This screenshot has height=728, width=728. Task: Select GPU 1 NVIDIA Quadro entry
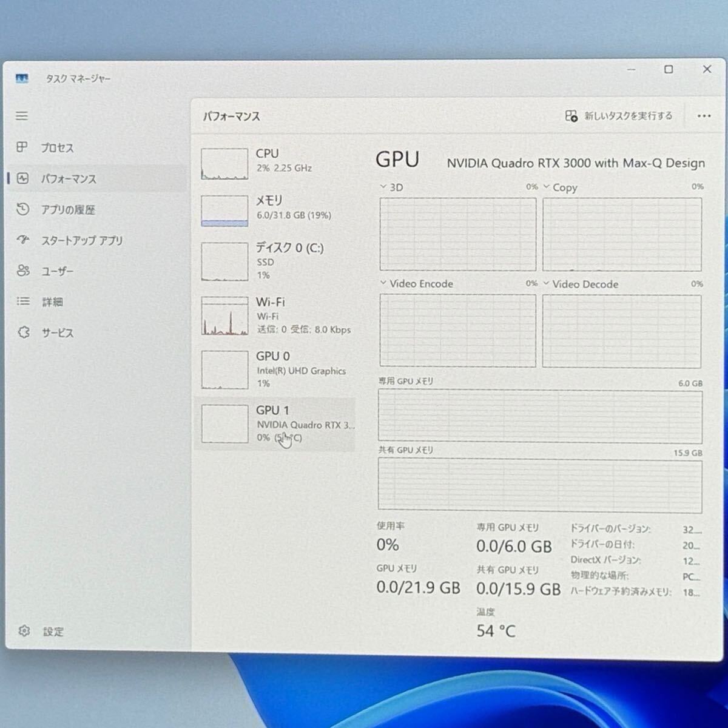[276, 423]
